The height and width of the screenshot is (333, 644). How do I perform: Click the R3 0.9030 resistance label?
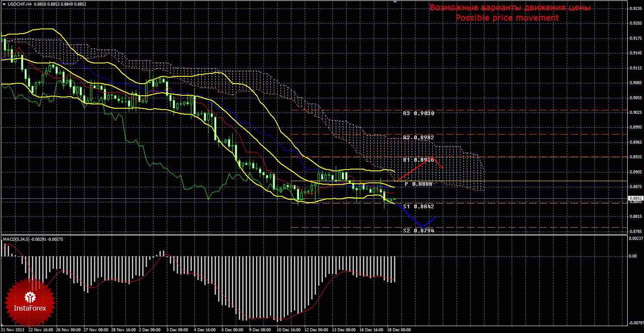(419, 113)
